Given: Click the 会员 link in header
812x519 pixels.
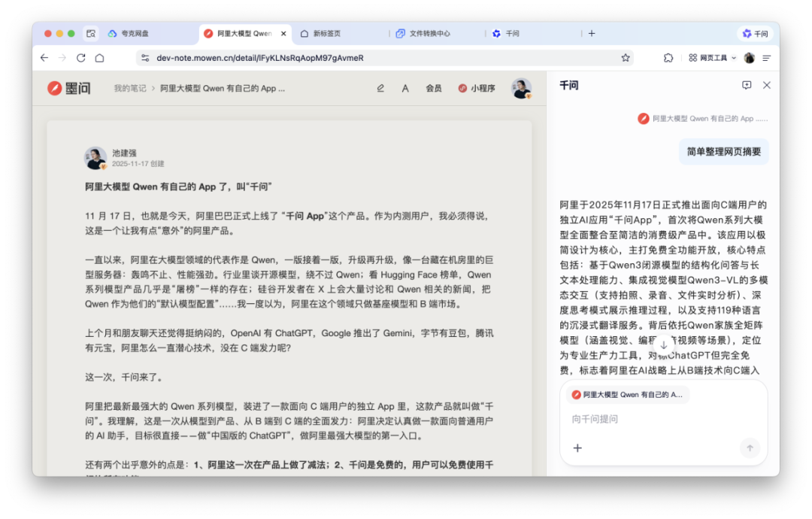Looking at the screenshot, I should [434, 89].
